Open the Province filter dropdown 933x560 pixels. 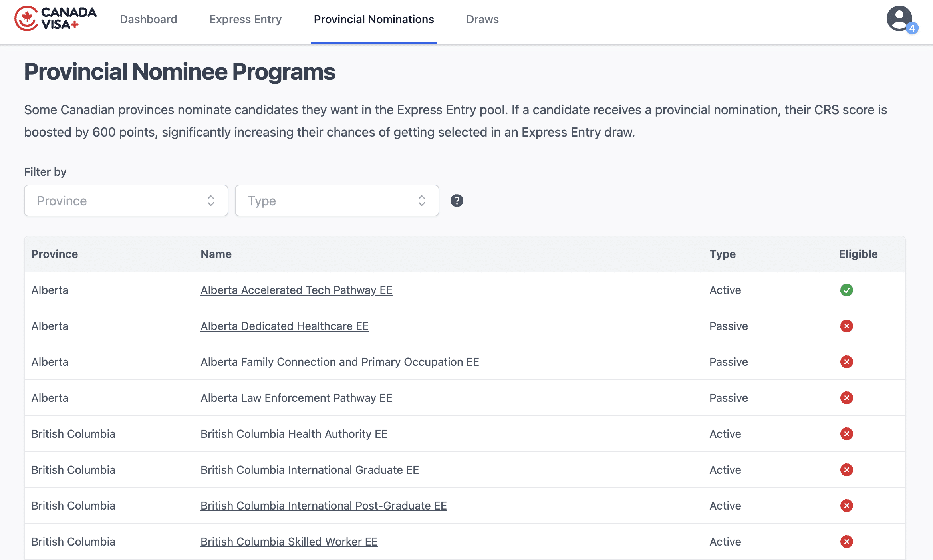coord(126,200)
